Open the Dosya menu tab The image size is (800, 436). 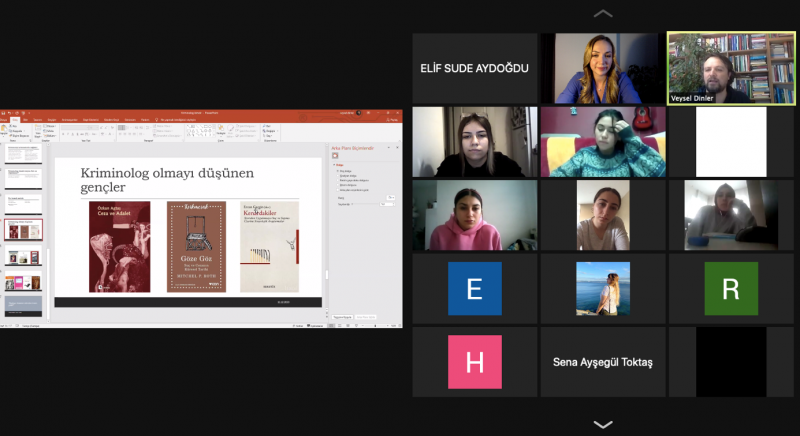pyautogui.click(x=4, y=120)
